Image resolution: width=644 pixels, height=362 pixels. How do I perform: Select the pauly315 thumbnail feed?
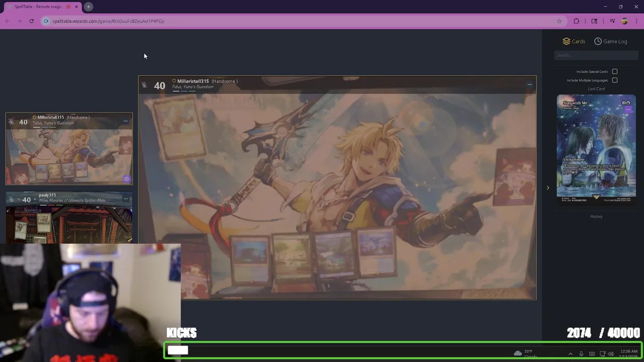click(69, 217)
